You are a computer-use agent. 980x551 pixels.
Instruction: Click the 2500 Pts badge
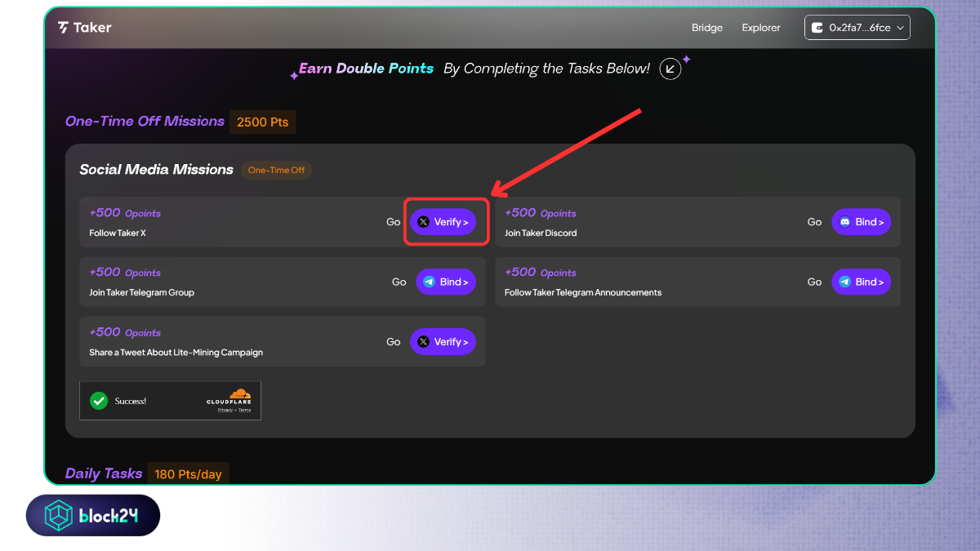click(x=262, y=122)
